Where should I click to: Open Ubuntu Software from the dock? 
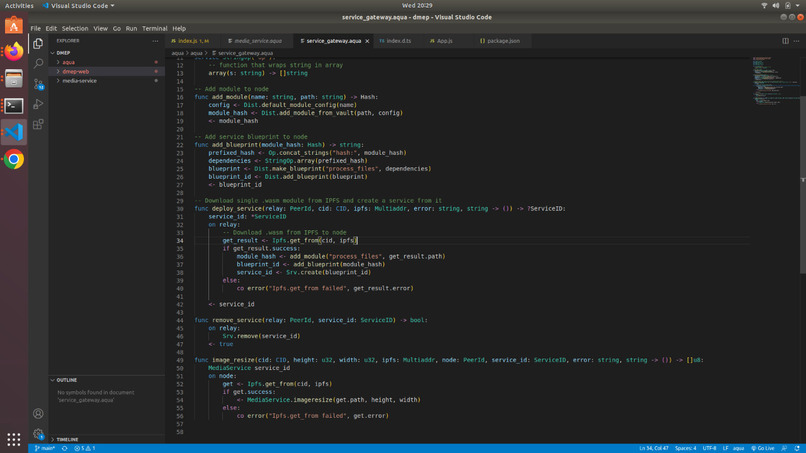tap(14, 25)
